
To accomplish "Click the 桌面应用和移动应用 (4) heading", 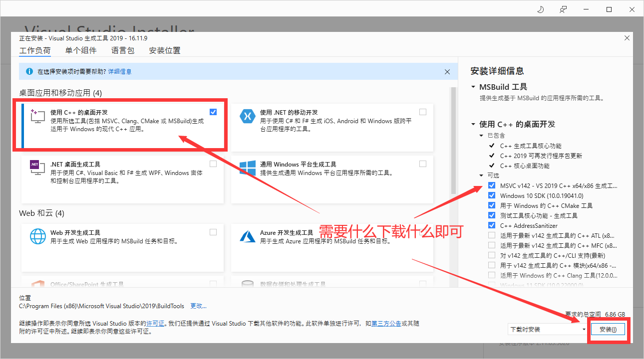I will 60,93.
